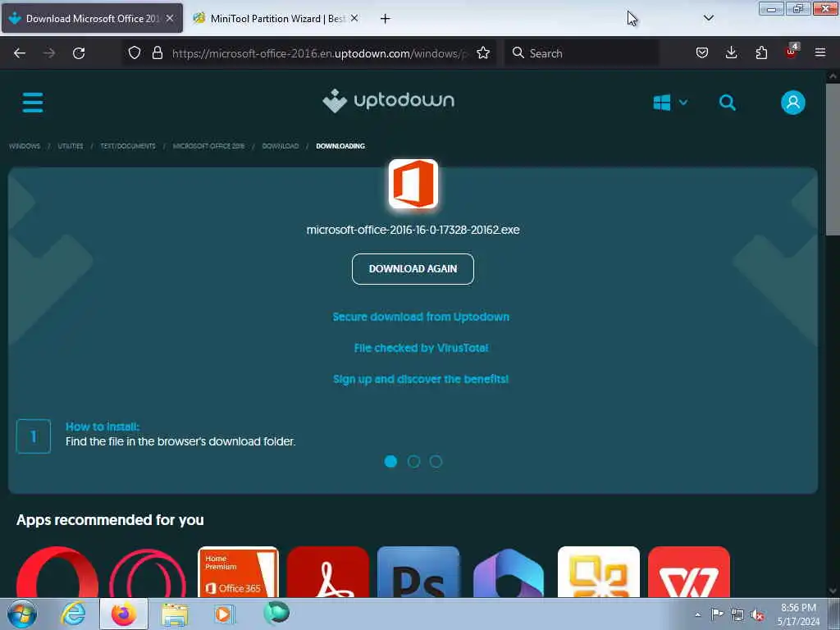This screenshot has width=840, height=630.
Task: Open the Action Center flag icon
Action: 717,614
